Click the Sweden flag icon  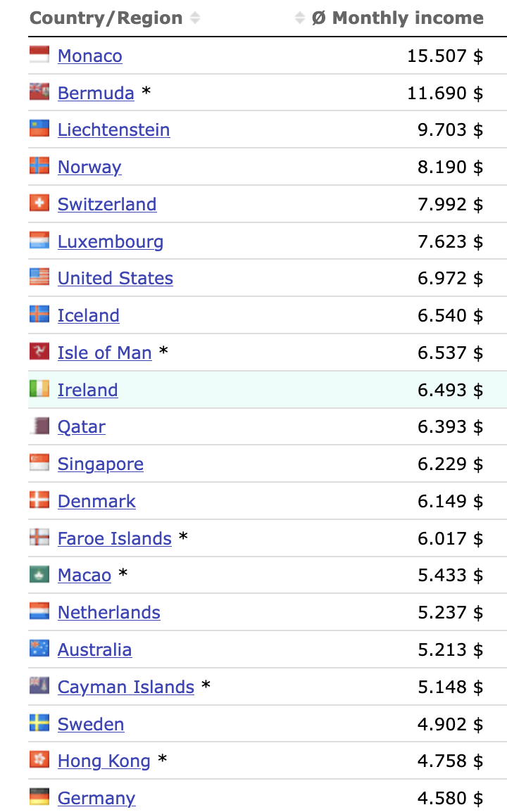pos(39,723)
